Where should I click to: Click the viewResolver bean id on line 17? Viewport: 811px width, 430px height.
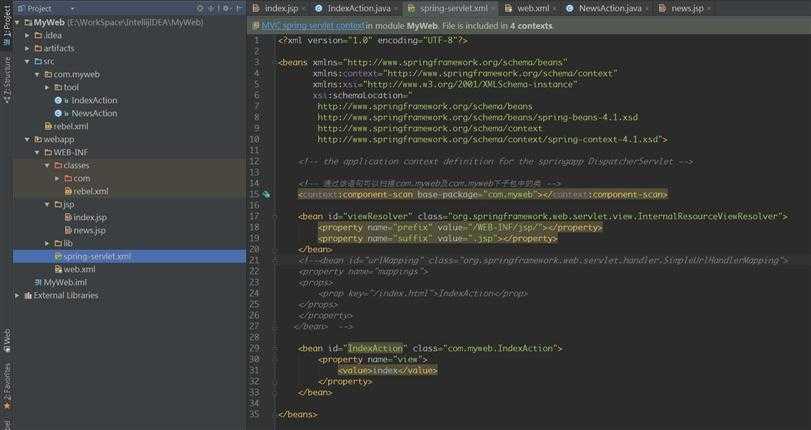tap(378, 216)
